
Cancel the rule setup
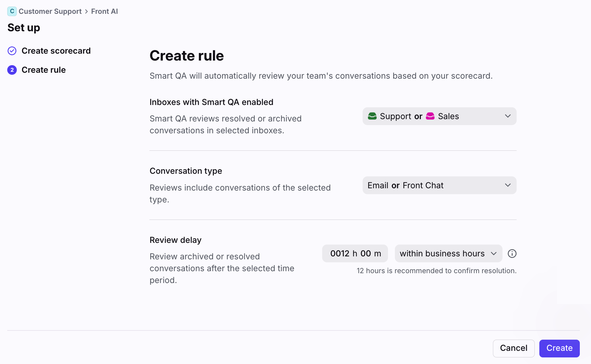[513, 348]
